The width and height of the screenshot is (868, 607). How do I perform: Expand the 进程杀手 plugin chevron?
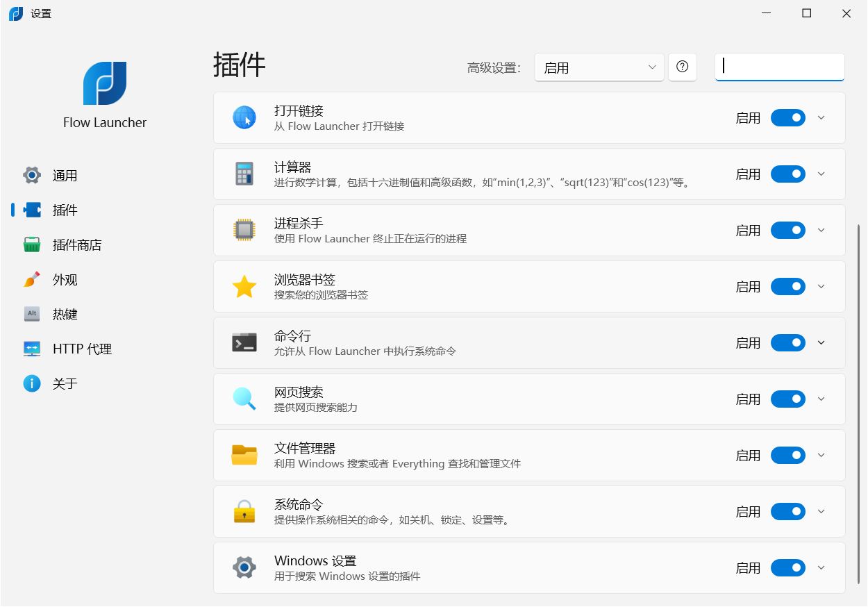click(821, 231)
